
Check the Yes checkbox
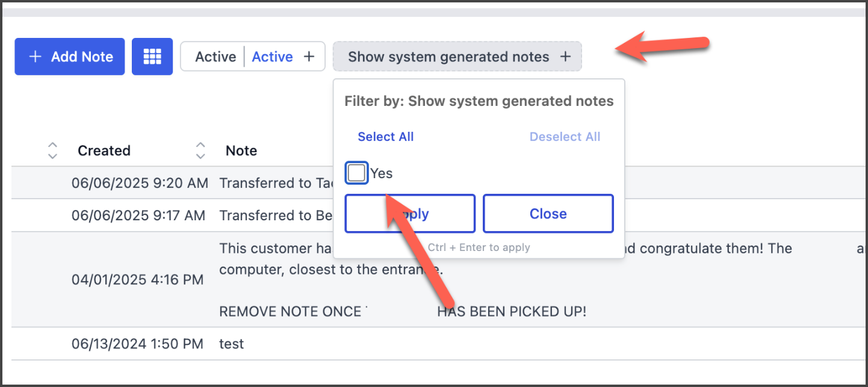tap(356, 173)
